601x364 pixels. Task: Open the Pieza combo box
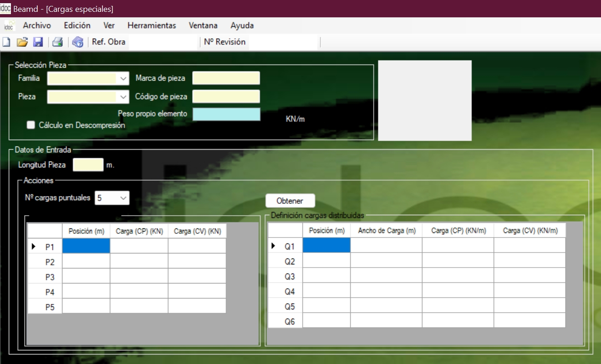click(123, 97)
